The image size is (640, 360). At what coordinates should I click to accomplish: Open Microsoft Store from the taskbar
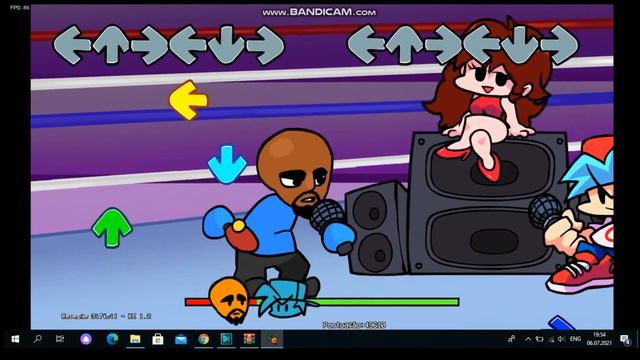[x=158, y=339]
